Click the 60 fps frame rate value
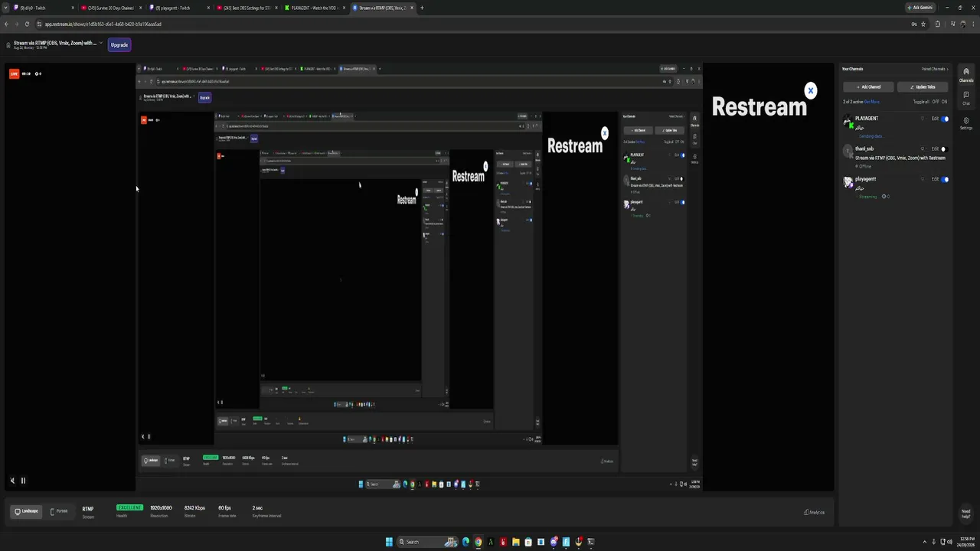Viewport: 980px width, 551px height. 224,508
